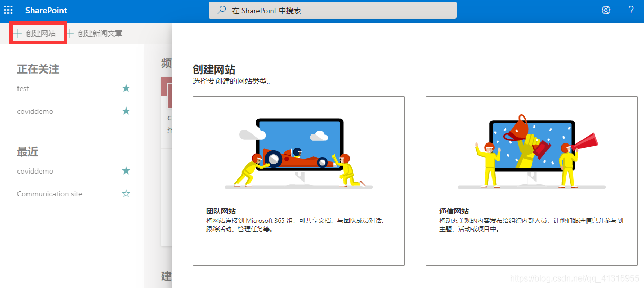Click the 团队网站 title
644x288 pixels.
(221, 211)
